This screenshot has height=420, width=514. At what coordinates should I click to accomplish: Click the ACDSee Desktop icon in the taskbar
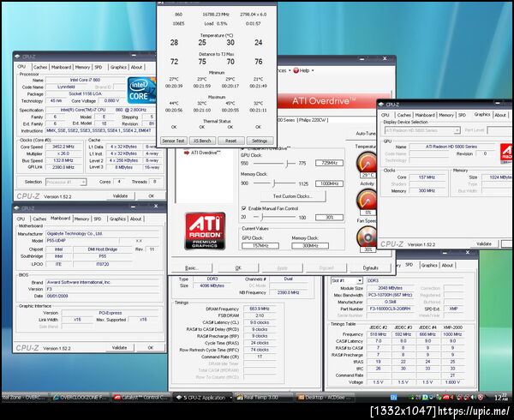(x=301, y=398)
